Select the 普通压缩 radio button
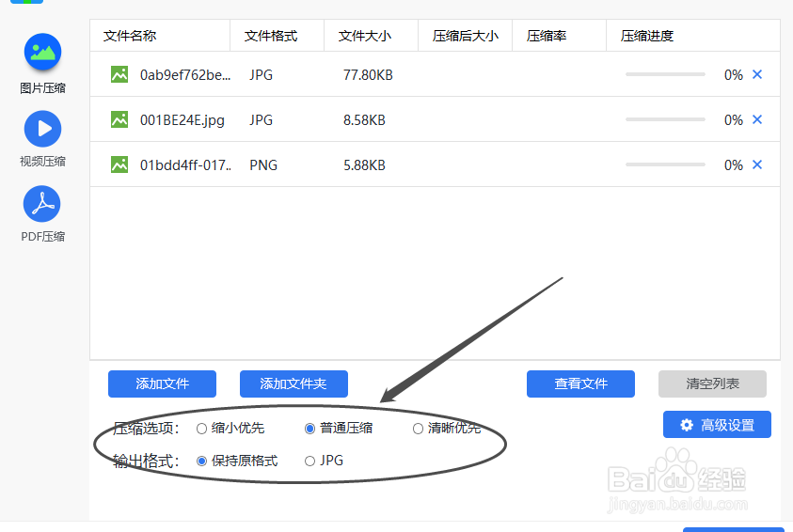Screen dimensions: 793x532 310,429
